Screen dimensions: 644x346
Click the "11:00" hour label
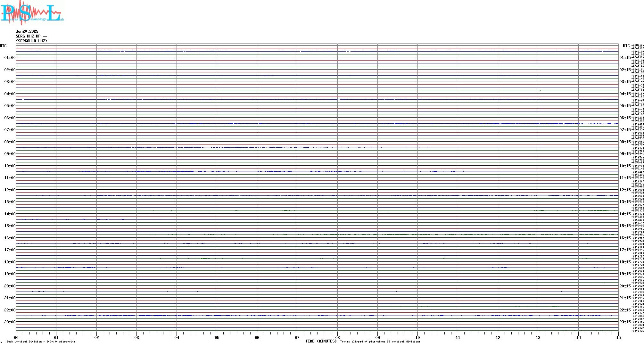coord(10,178)
